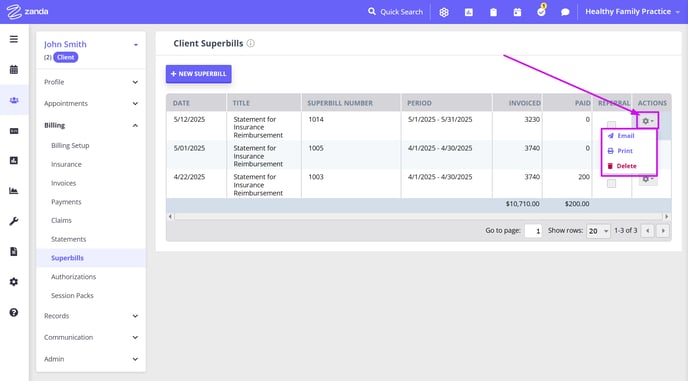Sort by the Superbill Number column header
The image size is (688, 381).
pos(340,103)
